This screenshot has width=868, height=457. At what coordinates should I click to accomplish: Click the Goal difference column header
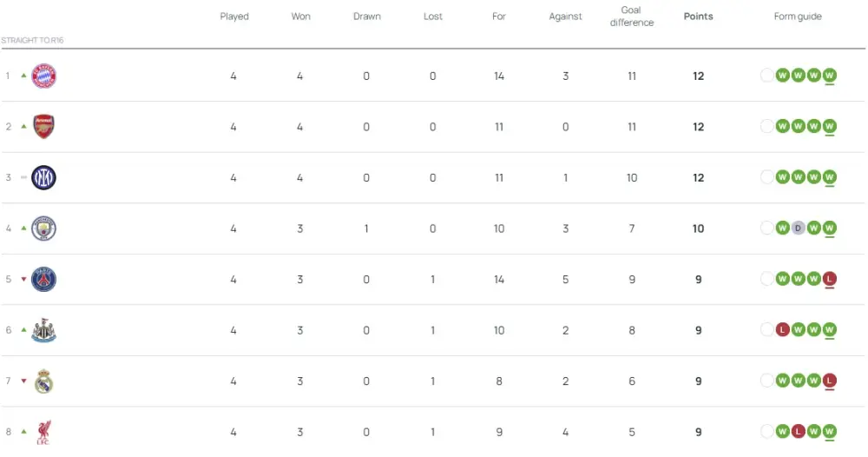631,17
